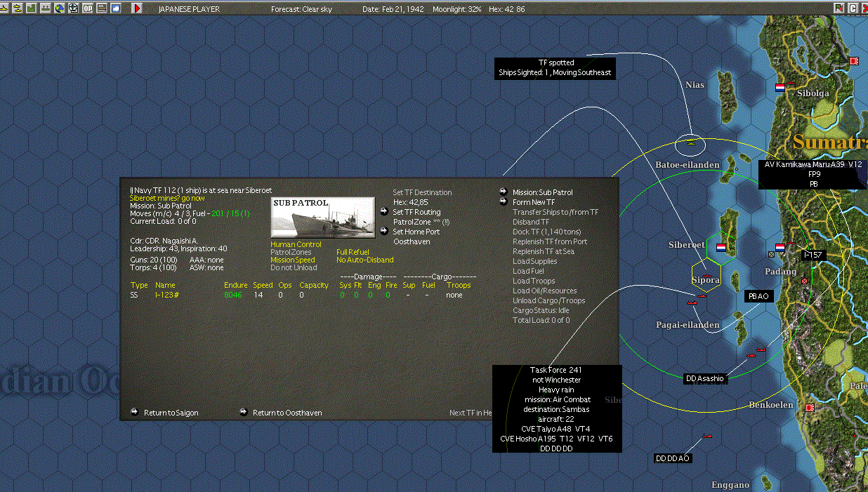Select Load Supplies
Viewport: 868px width, 492px height.
point(535,261)
